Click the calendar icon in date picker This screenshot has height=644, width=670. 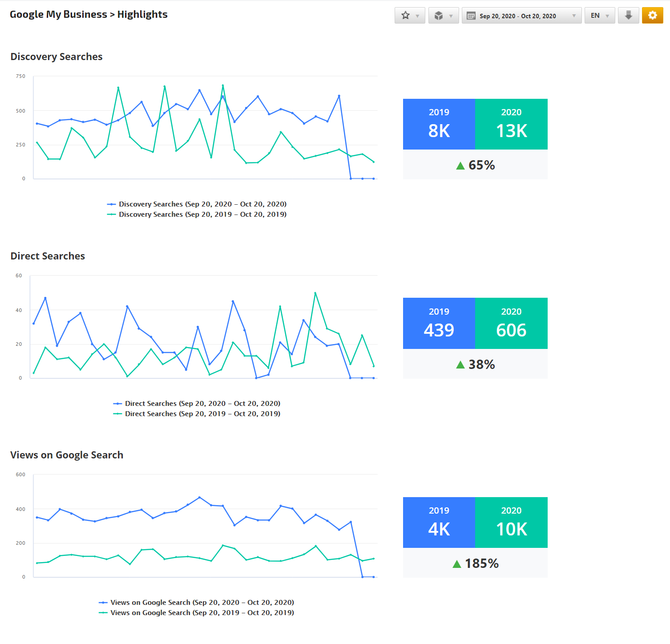coord(471,16)
